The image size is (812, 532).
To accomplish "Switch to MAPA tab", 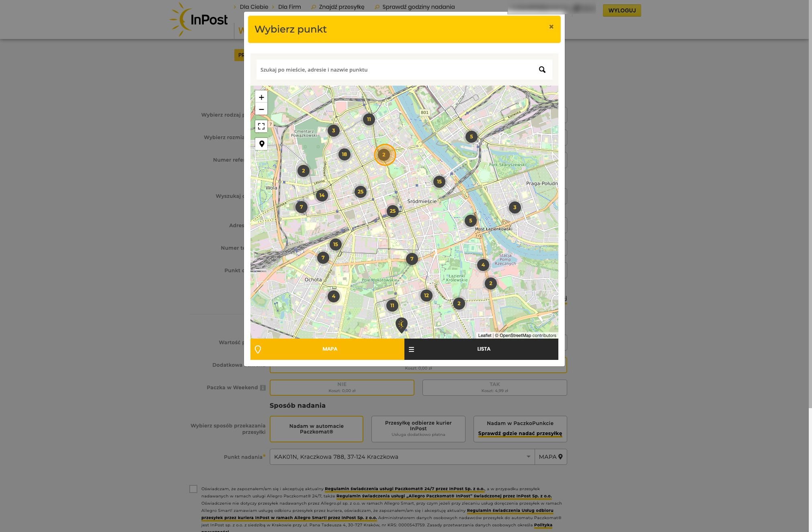I will (327, 349).
